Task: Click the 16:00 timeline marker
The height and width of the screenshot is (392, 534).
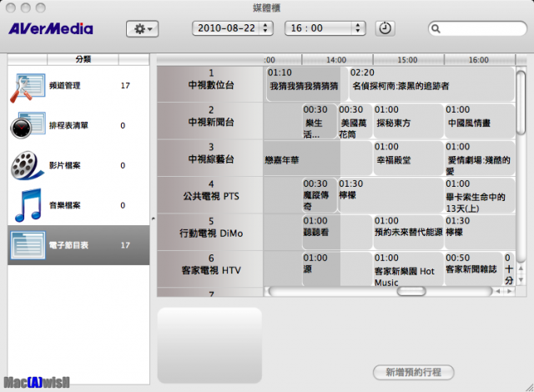Action: 478,60
